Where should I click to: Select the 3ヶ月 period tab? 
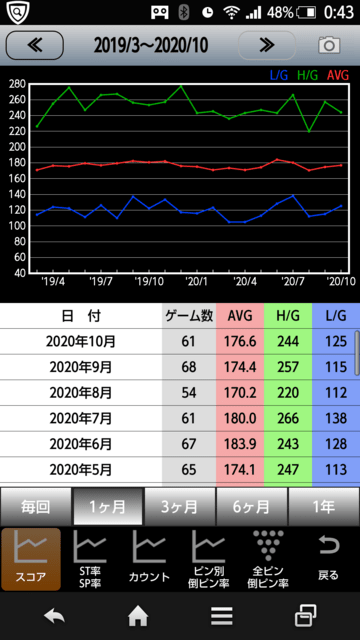(x=180, y=507)
